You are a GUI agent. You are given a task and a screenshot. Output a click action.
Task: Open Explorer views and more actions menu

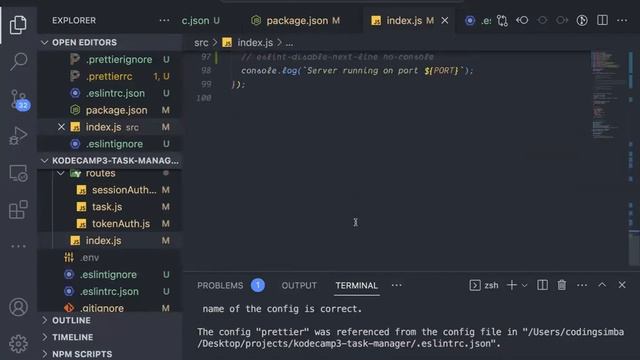pos(164,20)
